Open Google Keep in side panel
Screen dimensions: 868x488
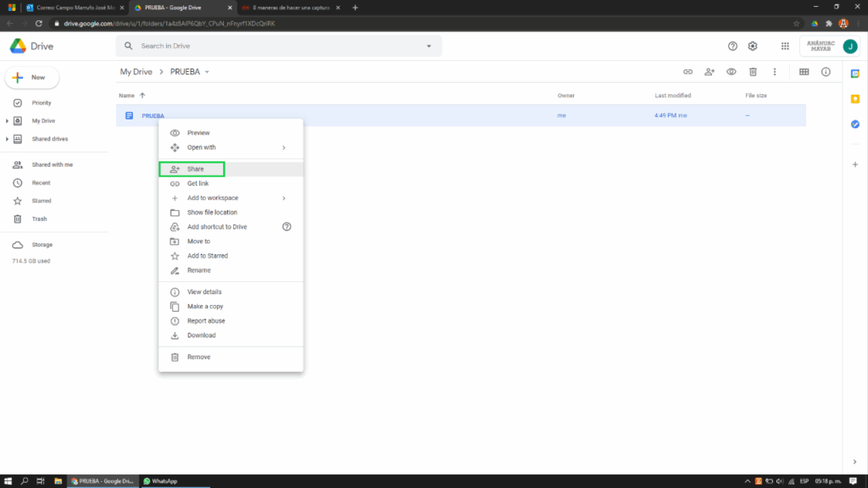[854, 99]
